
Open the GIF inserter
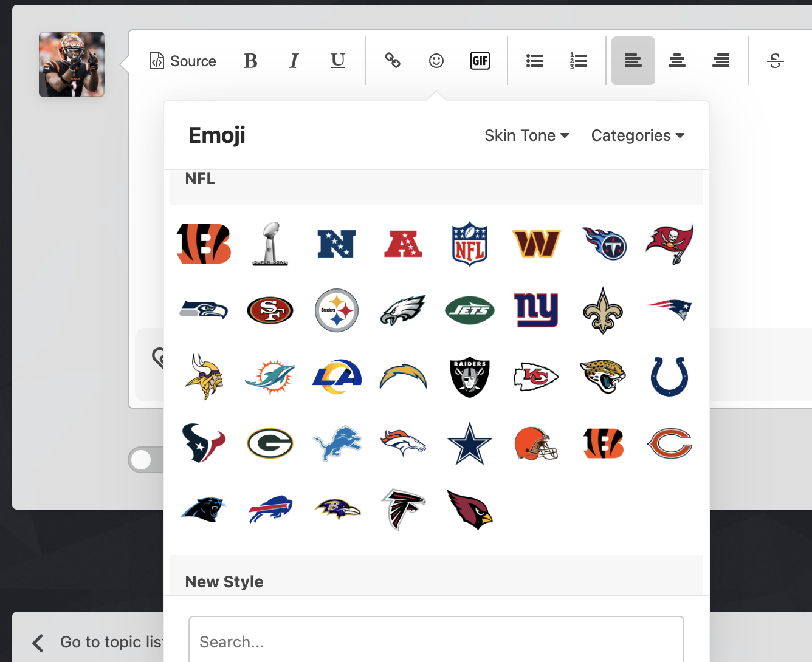click(480, 61)
